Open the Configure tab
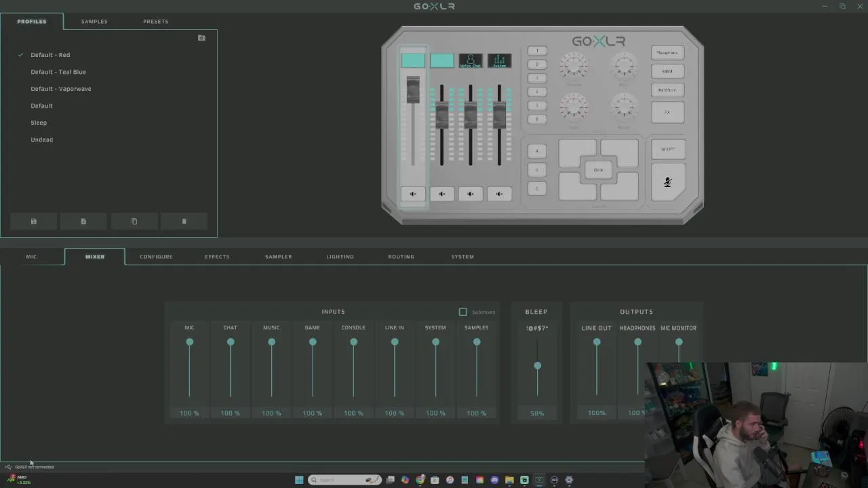Screen dimensions: 868x488 [x=156, y=257]
